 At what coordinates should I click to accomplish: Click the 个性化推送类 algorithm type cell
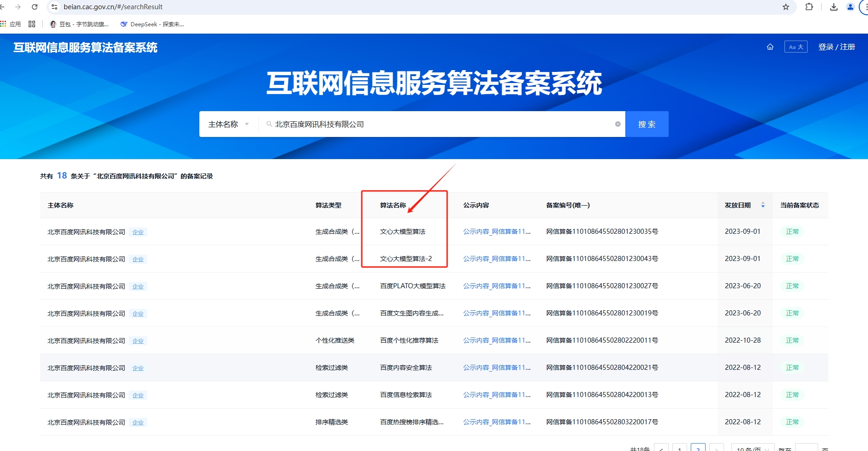pos(335,340)
